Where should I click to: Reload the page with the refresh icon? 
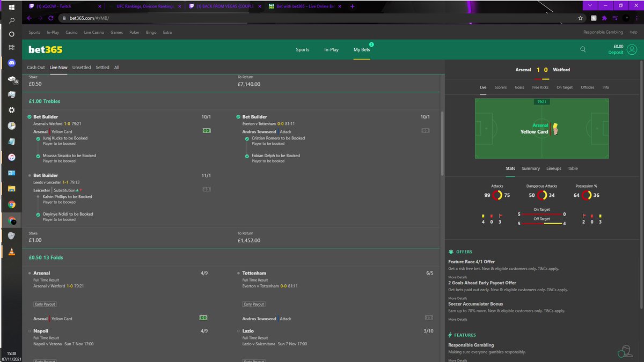pos(52,18)
